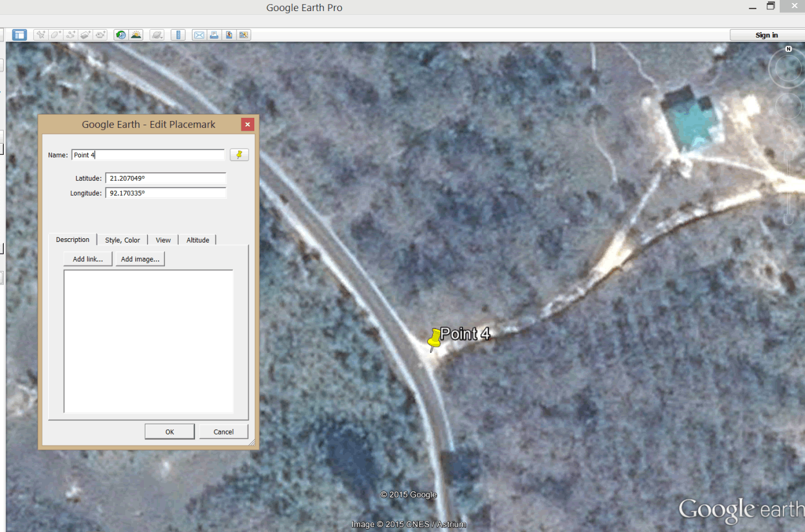
Task: Click the Add Image Overlay icon
Action: (x=85, y=35)
